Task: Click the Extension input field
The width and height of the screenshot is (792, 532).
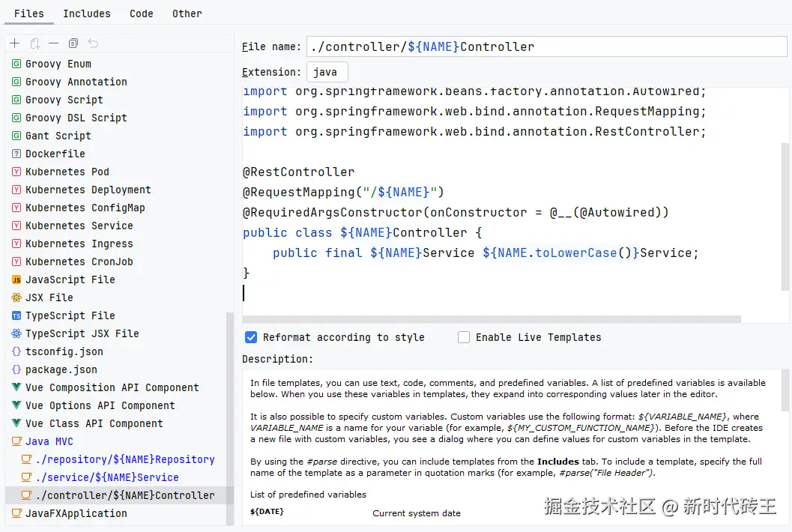Action: [x=327, y=72]
